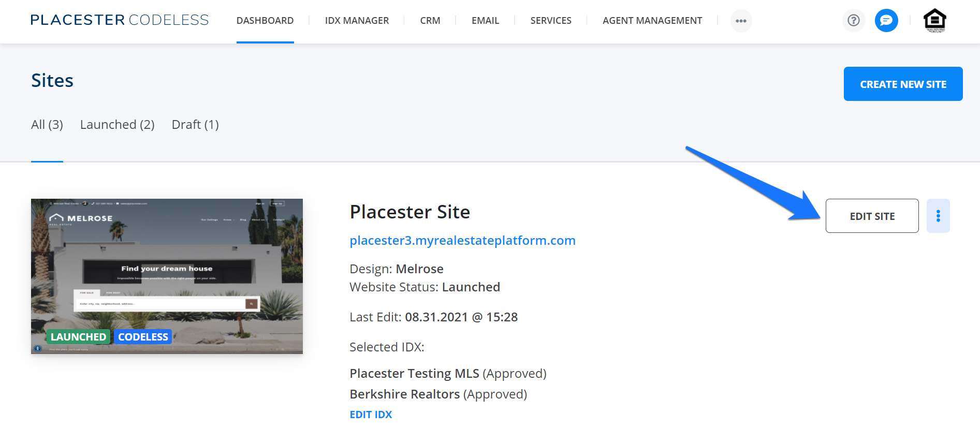Click the Website Status: Launched text
Screen dimensions: 980x443
[425, 287]
